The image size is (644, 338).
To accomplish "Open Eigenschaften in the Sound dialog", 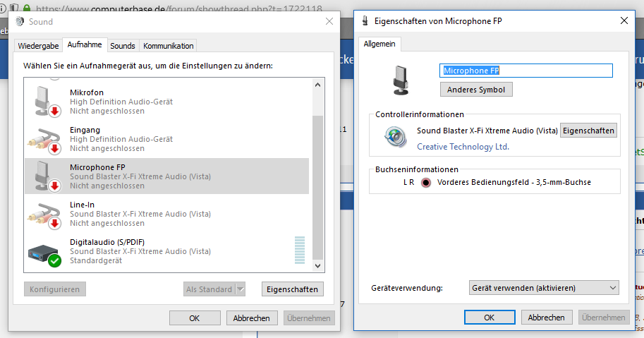I will click(x=293, y=289).
